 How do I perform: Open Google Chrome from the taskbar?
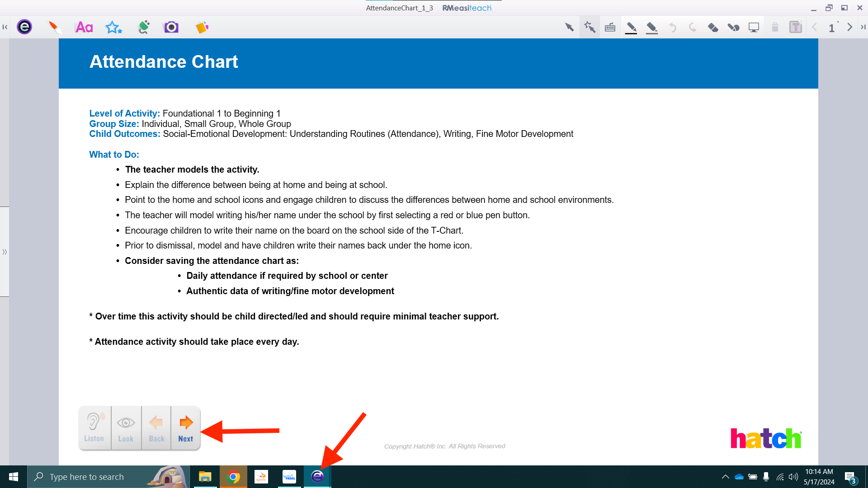pyautogui.click(x=233, y=477)
